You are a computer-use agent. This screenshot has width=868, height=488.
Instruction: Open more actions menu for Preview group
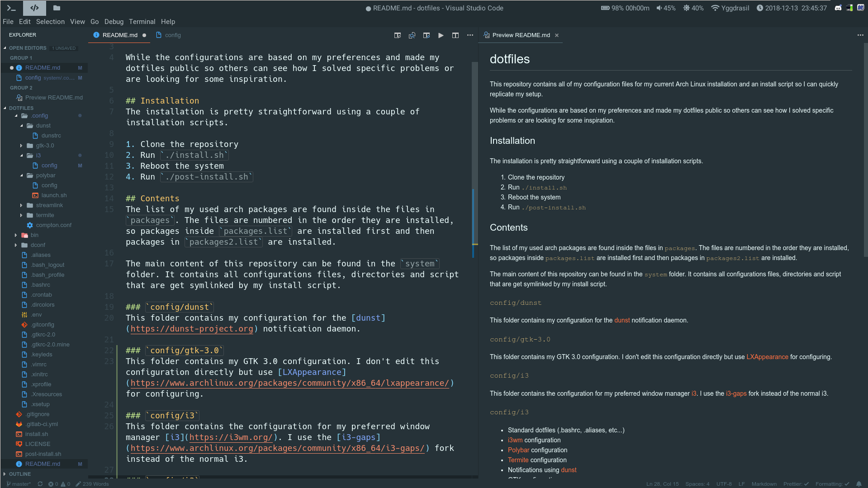click(x=860, y=35)
